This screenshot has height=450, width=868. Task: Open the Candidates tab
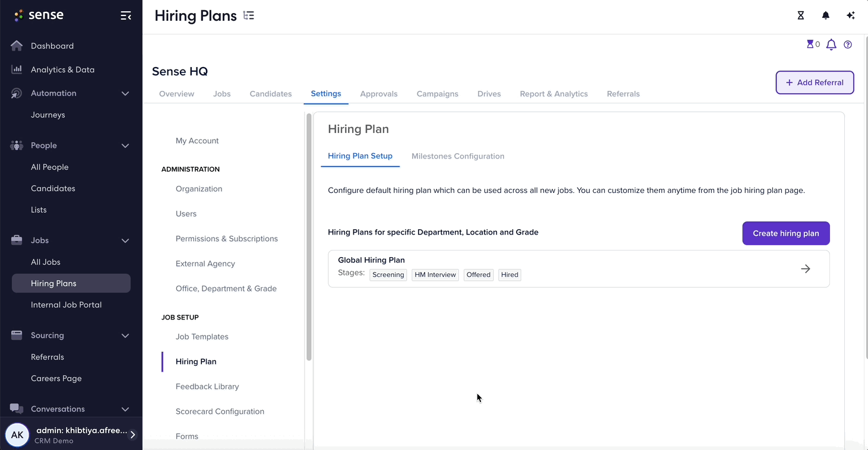click(271, 94)
